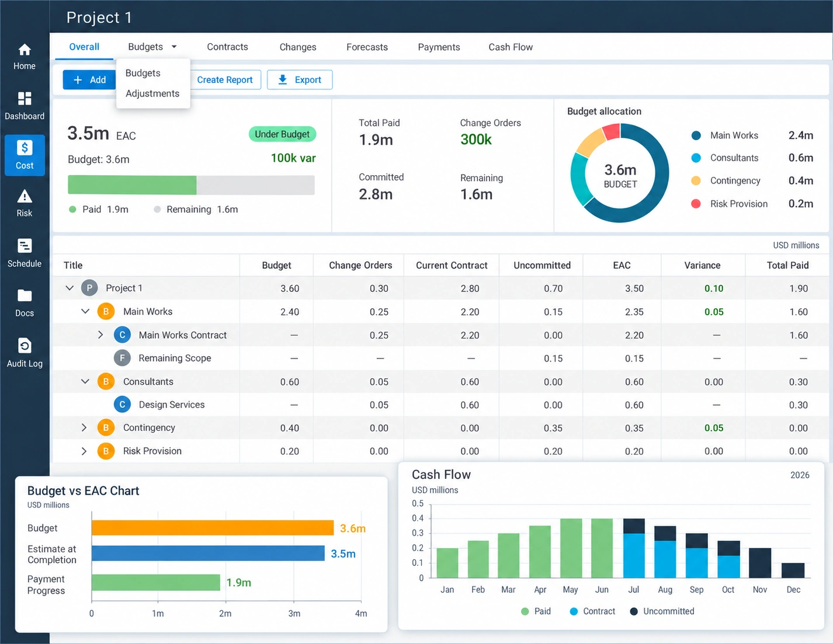The height and width of the screenshot is (644, 833).
Task: Collapse the Main Works row
Action: pyautogui.click(x=85, y=311)
